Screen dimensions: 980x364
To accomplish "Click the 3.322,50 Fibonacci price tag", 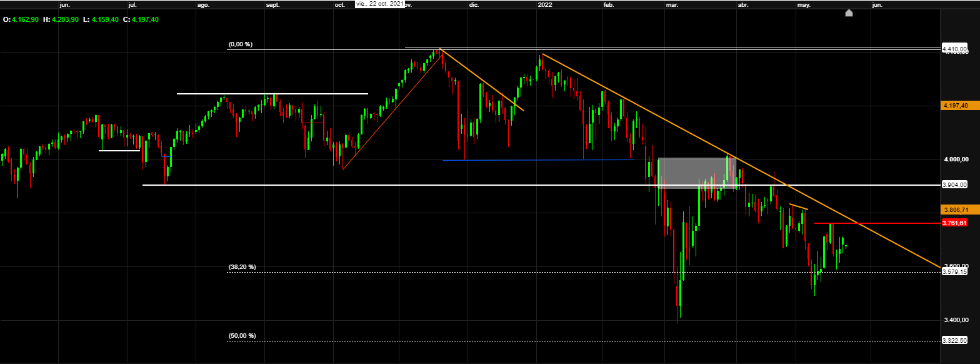I will click(x=954, y=340).
